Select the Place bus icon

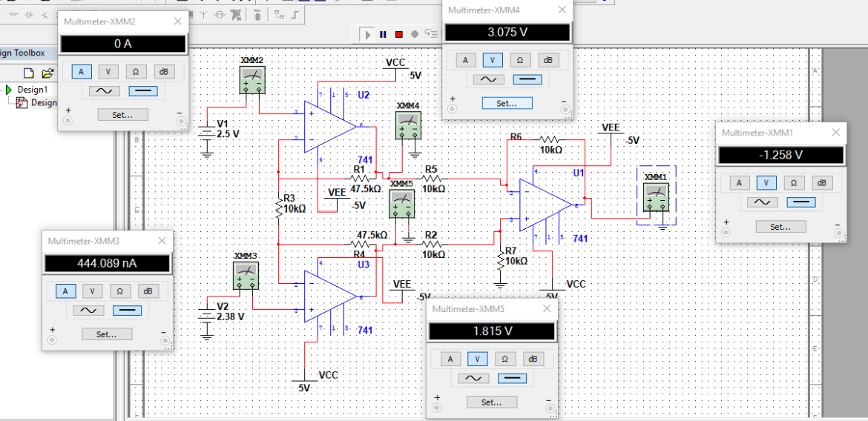pos(295,15)
